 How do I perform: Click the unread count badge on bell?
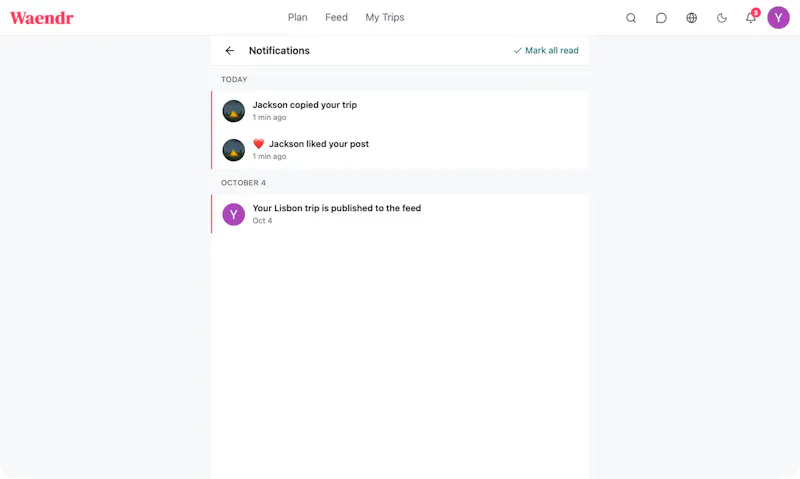pyautogui.click(x=756, y=13)
